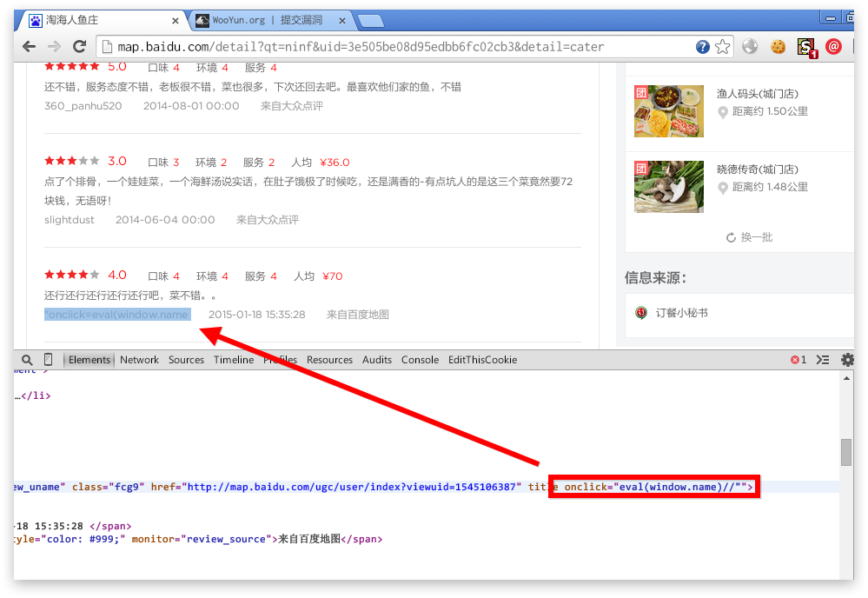Image resolution: width=868 pixels, height=598 pixels.
Task: Click the 换一批 refresh icon
Action: coord(731,237)
